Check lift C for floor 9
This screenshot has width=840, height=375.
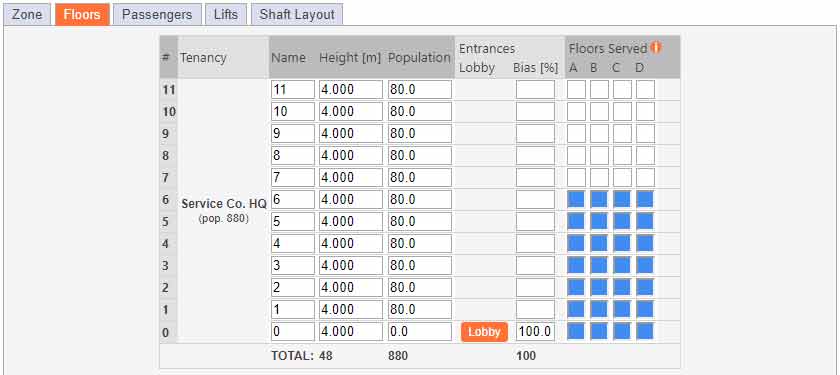622,133
